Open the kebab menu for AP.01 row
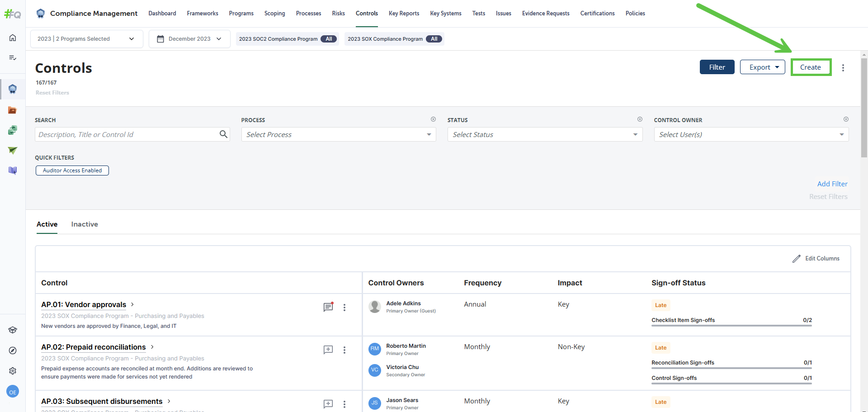Screen dimensions: 868x412 344,308
